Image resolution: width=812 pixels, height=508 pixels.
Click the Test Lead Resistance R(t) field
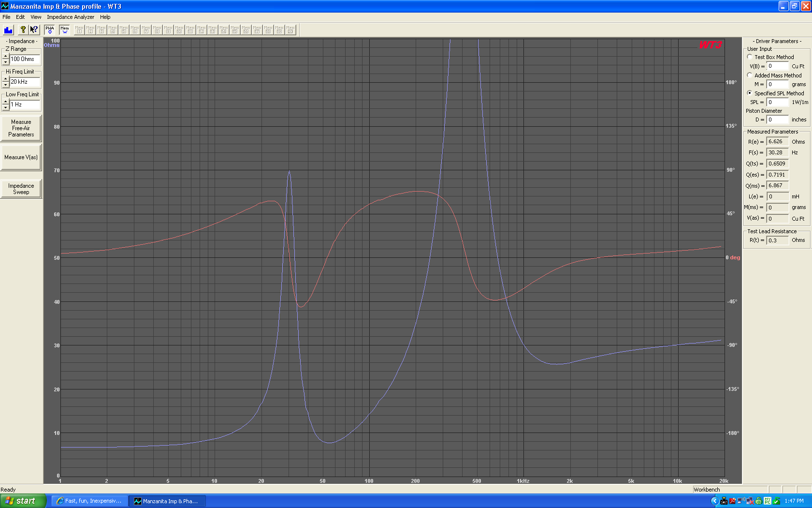click(778, 240)
